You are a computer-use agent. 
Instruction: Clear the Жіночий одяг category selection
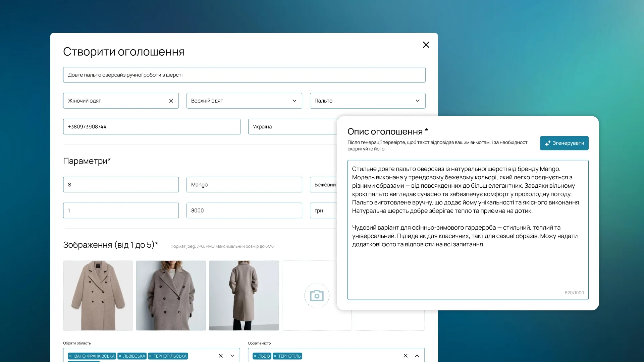pos(171,101)
